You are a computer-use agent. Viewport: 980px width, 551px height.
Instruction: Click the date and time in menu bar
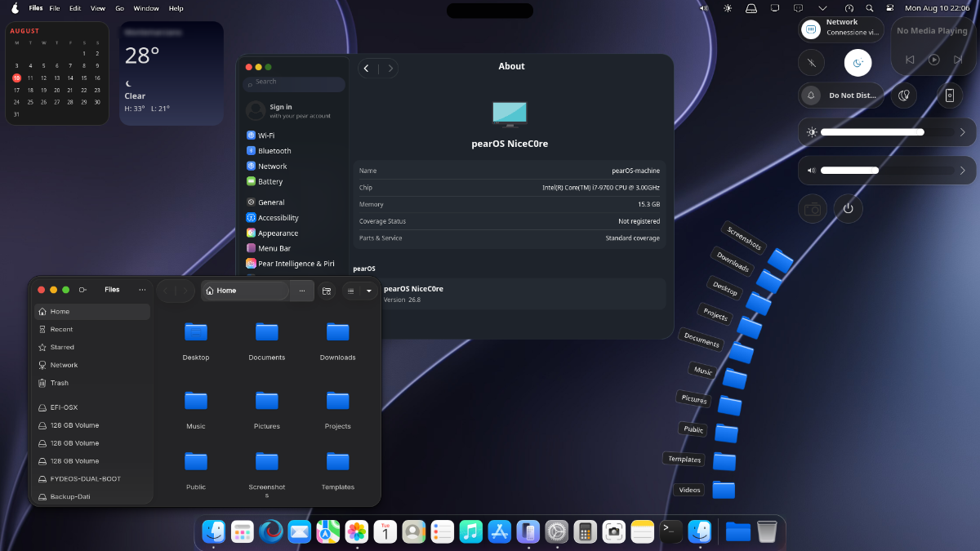[x=938, y=8]
